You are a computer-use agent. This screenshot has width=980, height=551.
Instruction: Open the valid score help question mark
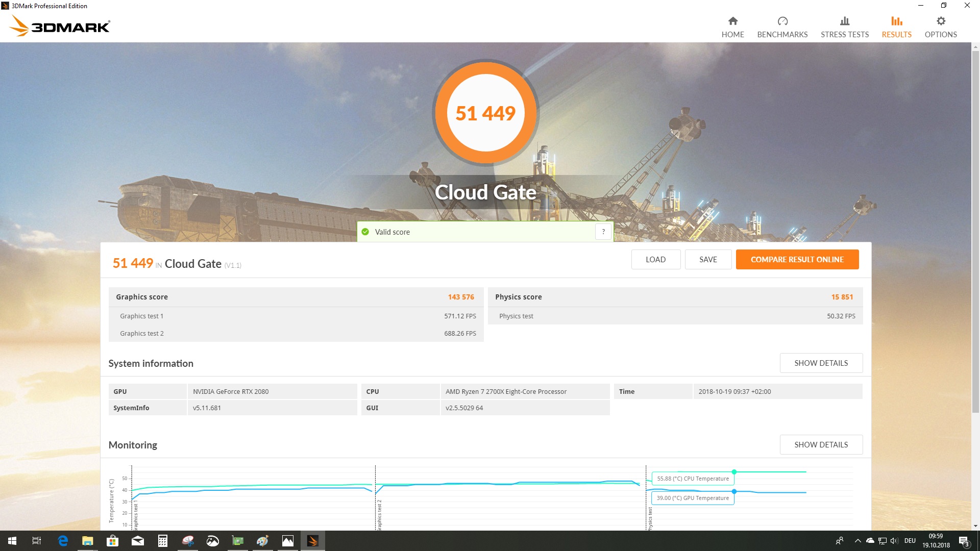click(x=603, y=232)
